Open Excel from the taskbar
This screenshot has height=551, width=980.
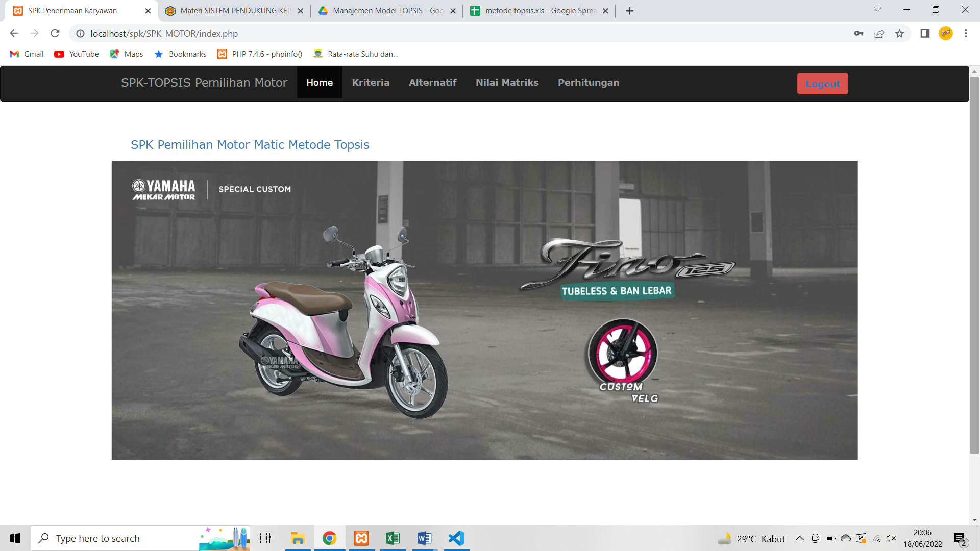(x=393, y=538)
